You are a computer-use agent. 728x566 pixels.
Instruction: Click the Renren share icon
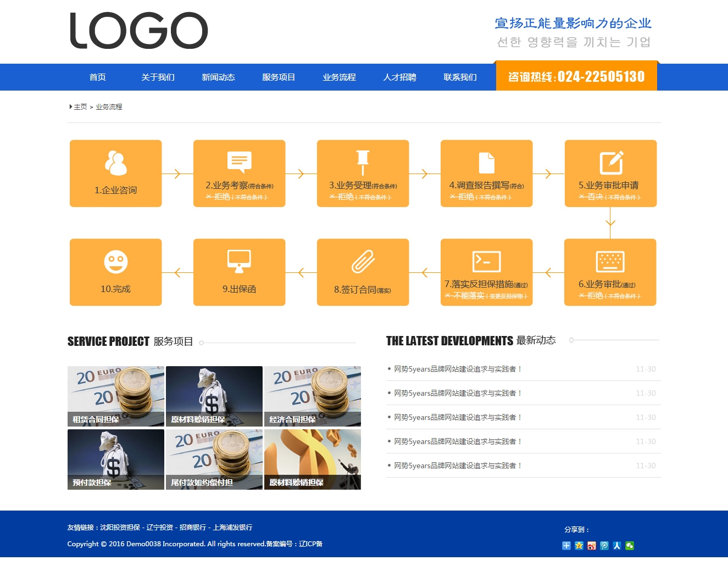(x=617, y=546)
